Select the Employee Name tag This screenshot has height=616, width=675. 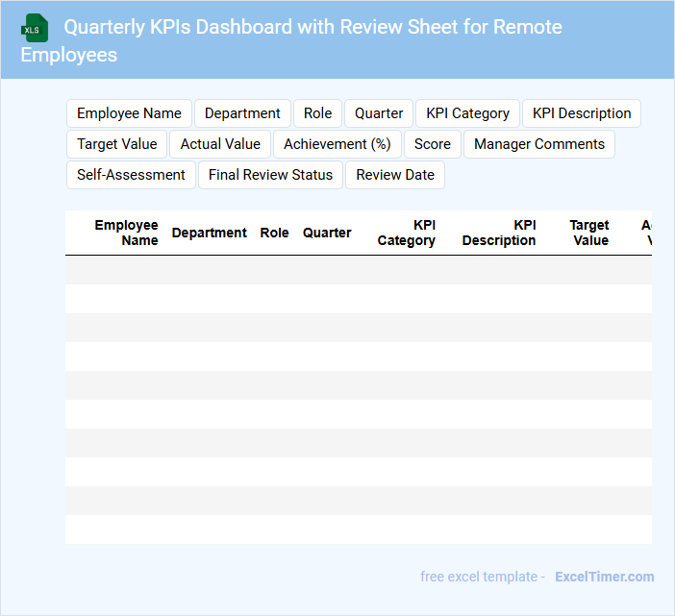coord(129,113)
